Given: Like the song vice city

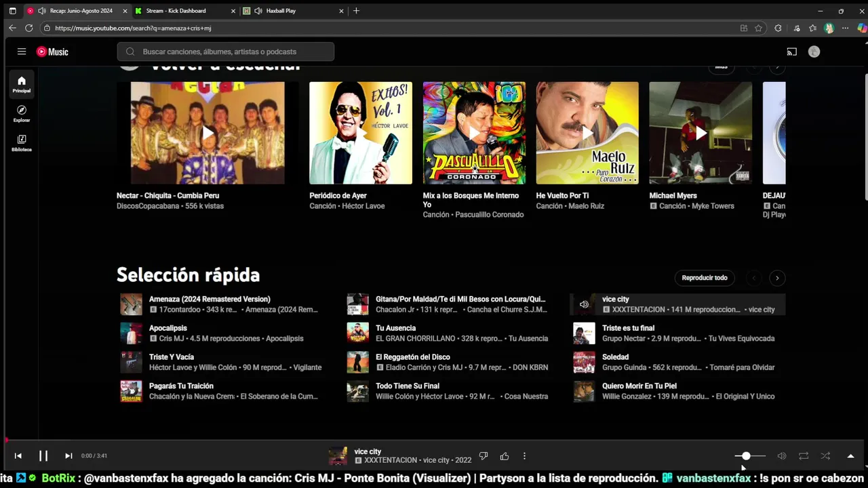Looking at the screenshot, I should [505, 456].
